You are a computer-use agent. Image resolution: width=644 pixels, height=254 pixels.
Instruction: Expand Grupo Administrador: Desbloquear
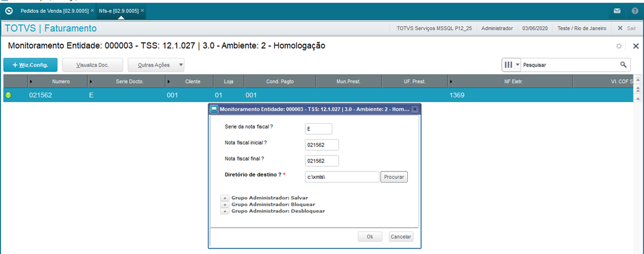(225, 212)
